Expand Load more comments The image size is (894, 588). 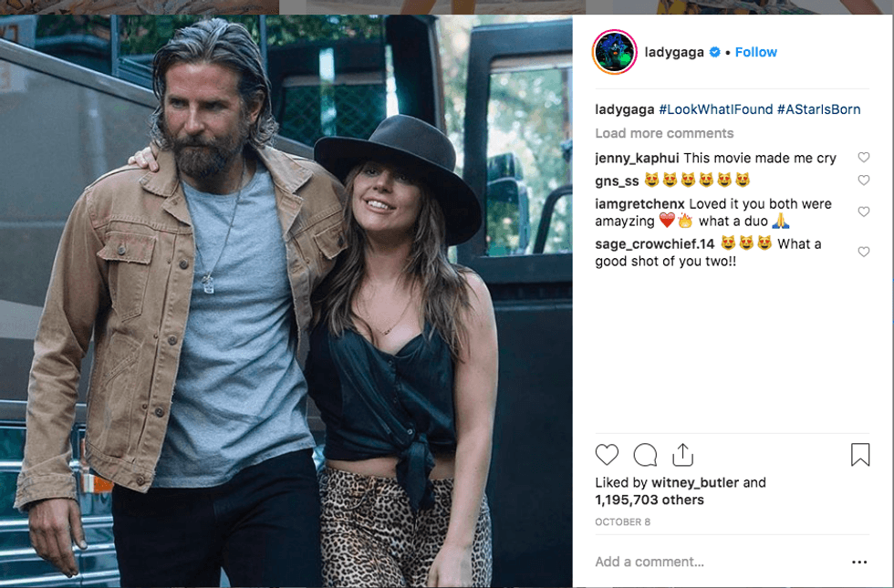click(x=664, y=133)
